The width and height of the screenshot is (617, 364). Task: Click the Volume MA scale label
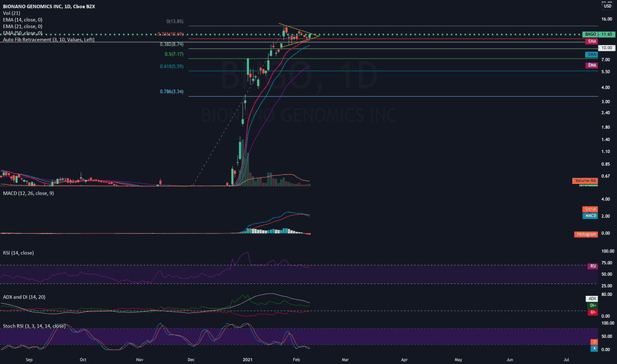pos(585,181)
